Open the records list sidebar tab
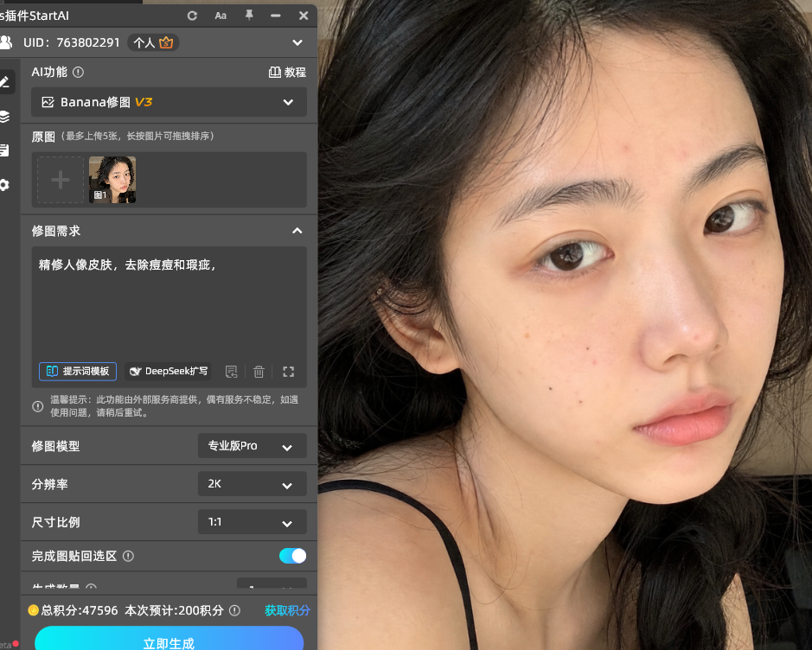This screenshot has height=650, width=812. pos(4,150)
